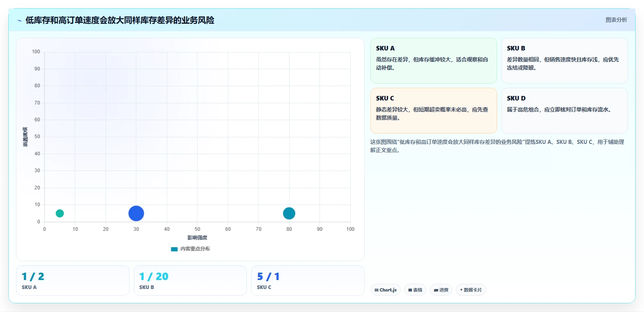This screenshot has width=644, height=312.
Task: Click the SKU D description 属于高危组合
Action: click(560, 109)
